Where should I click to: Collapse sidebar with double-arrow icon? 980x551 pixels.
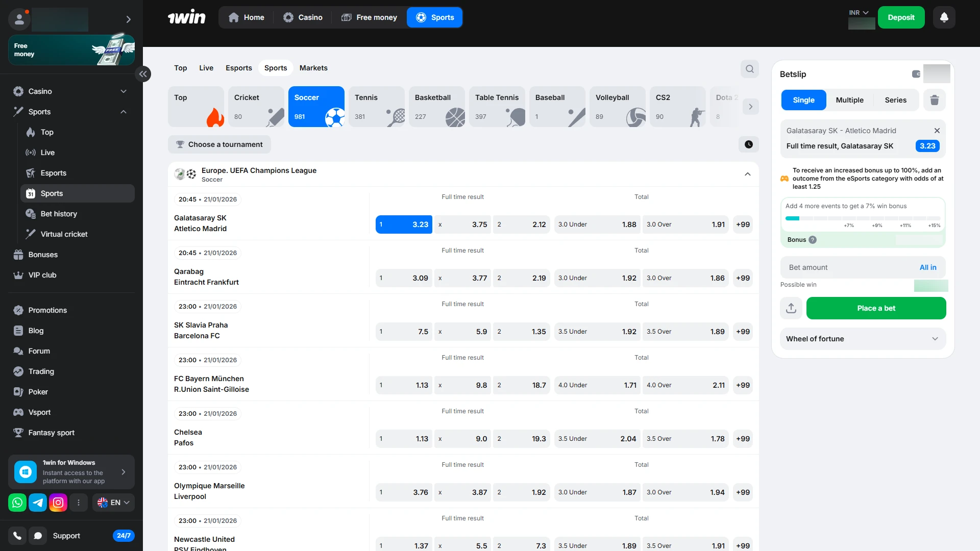click(143, 74)
